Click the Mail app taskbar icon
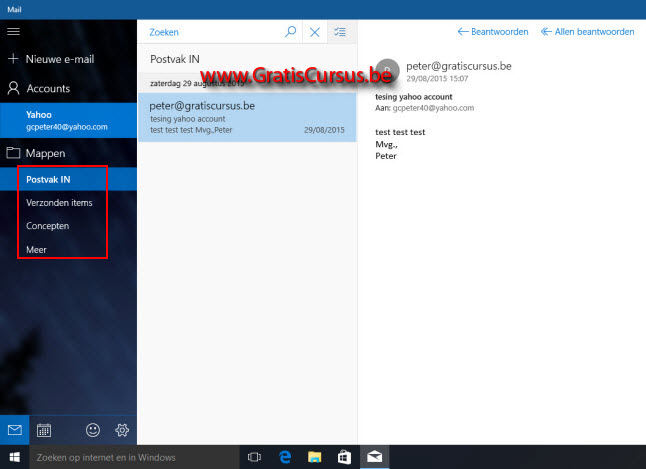 [x=374, y=457]
